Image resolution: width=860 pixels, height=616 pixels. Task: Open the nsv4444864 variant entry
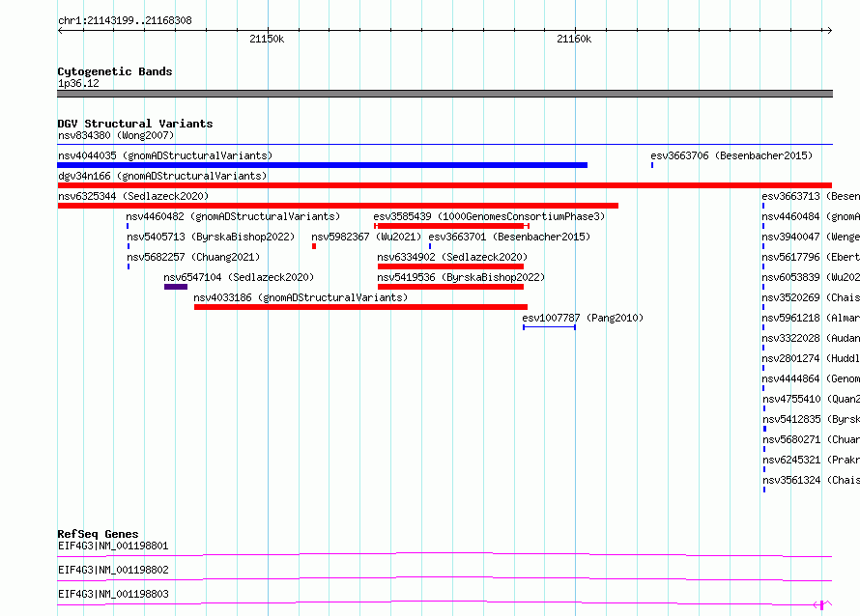click(x=811, y=378)
